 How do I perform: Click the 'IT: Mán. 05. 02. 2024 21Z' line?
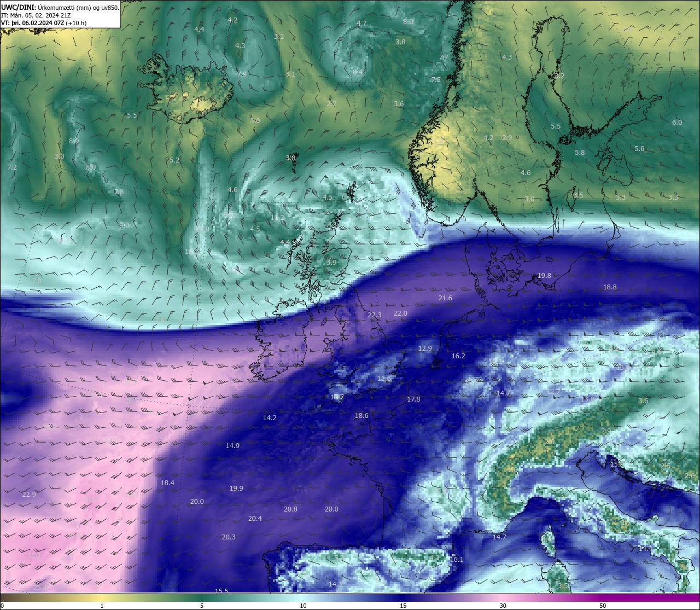[x=36, y=15]
